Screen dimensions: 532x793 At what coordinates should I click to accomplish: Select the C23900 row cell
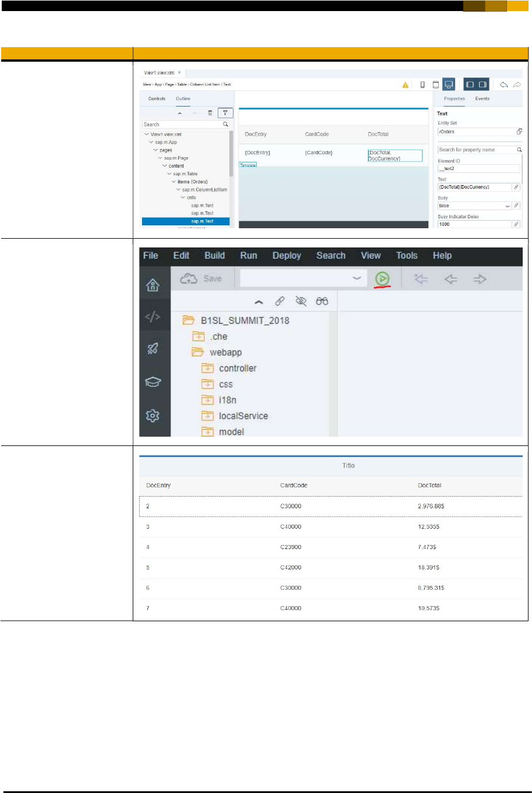click(x=291, y=547)
